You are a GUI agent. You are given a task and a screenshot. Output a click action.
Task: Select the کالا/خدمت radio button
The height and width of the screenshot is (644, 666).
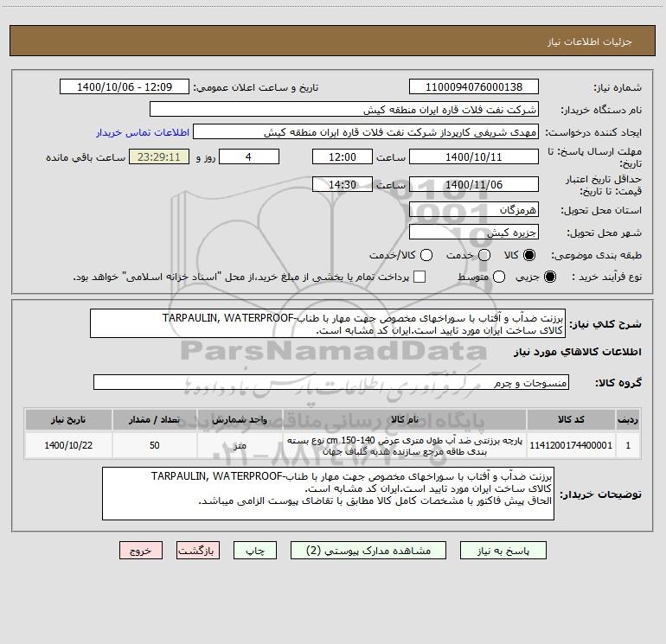point(426,255)
